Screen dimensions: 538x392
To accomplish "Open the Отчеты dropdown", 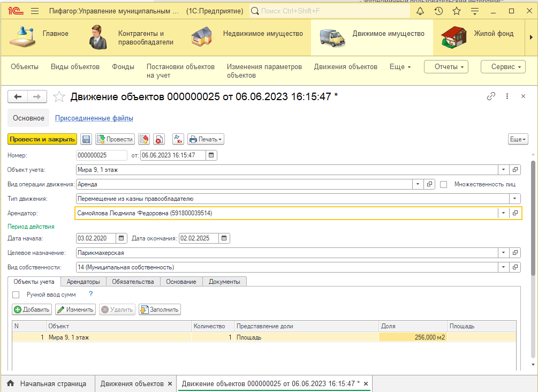I will tap(446, 66).
